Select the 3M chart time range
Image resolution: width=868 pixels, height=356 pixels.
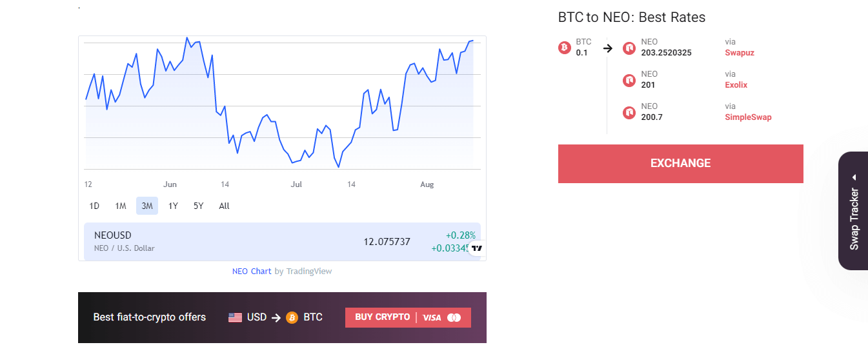tap(147, 206)
